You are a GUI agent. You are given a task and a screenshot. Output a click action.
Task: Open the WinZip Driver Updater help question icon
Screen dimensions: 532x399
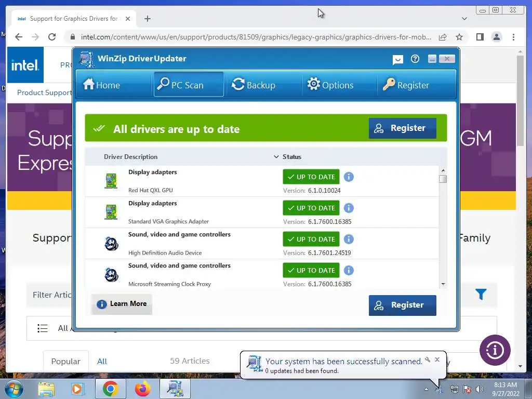click(415, 59)
